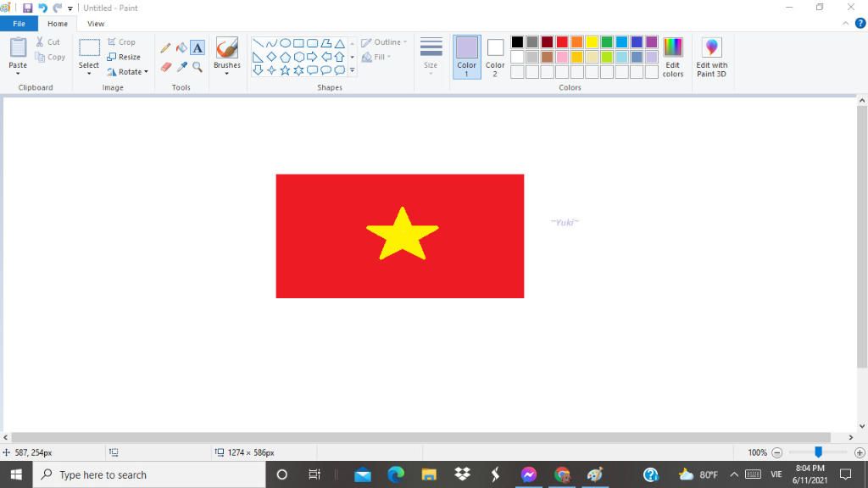
Task: Click the horizontal scrollbar right arrow
Action: [x=851, y=437]
